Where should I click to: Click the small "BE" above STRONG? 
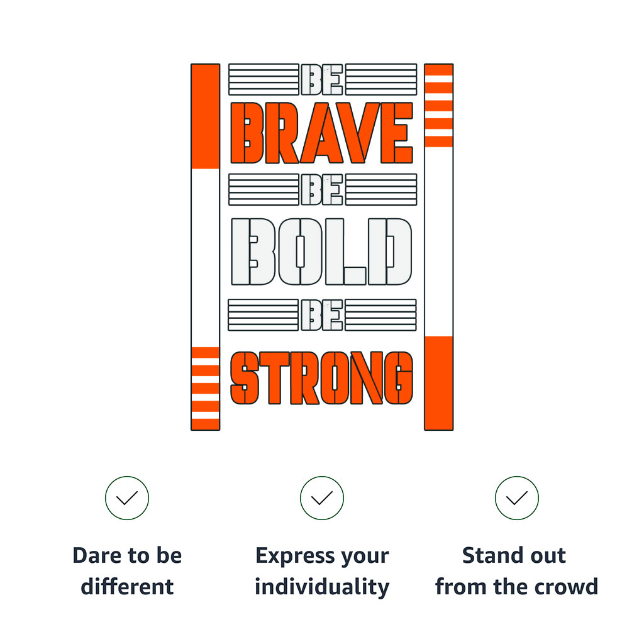point(322,315)
